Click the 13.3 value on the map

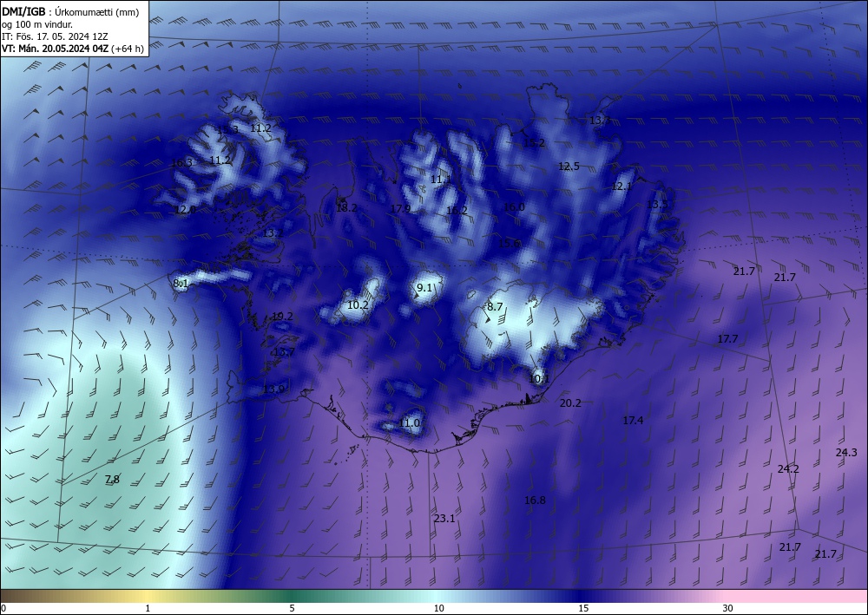coord(600,121)
